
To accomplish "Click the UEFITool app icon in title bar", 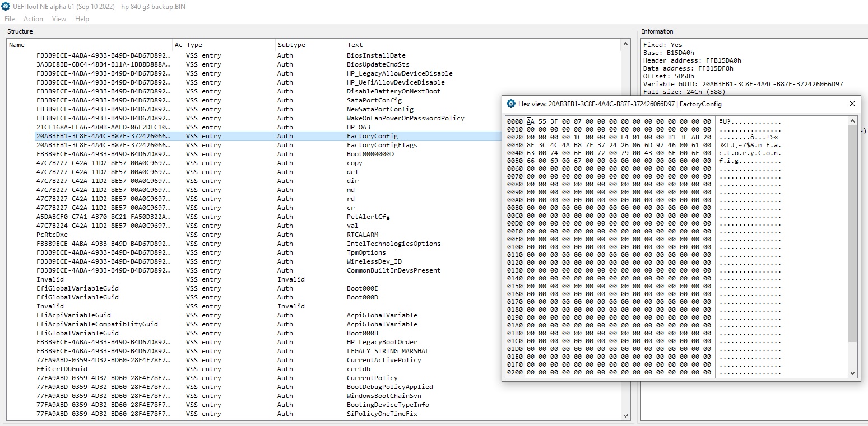I will point(6,6).
